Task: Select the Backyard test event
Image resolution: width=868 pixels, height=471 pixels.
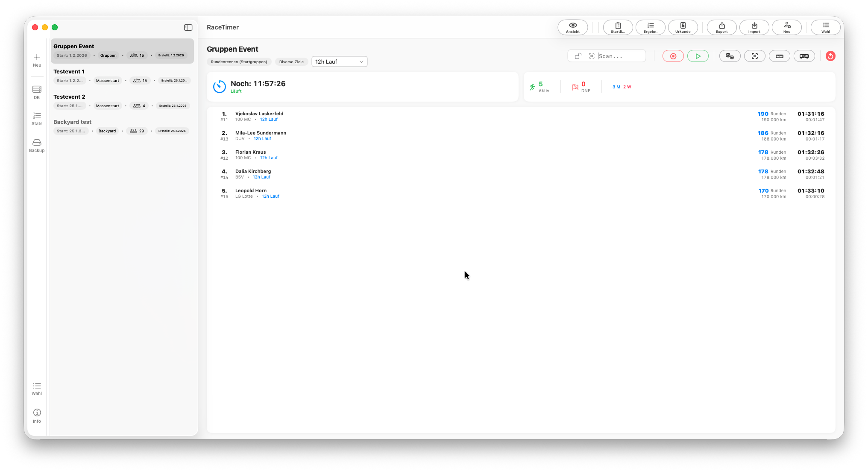Action: click(x=122, y=126)
